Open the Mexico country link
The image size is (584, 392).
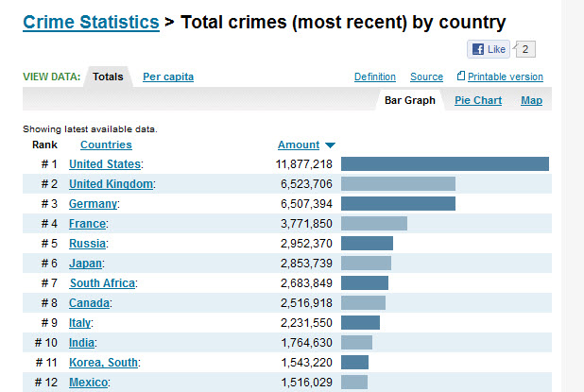[88, 383]
